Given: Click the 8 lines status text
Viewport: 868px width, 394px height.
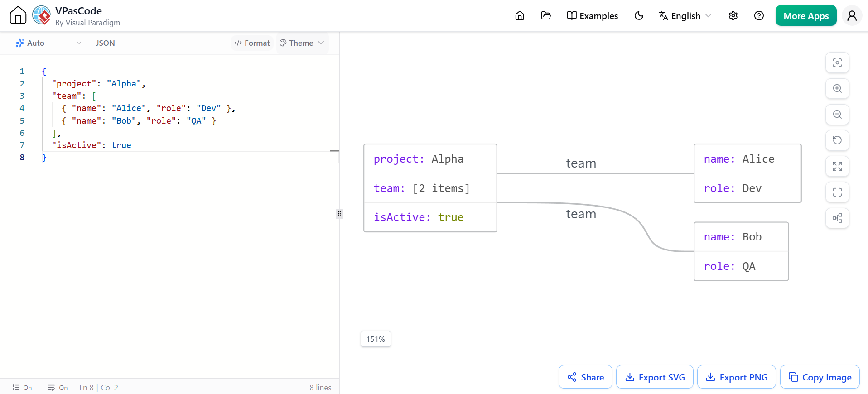Looking at the screenshot, I should tap(320, 388).
